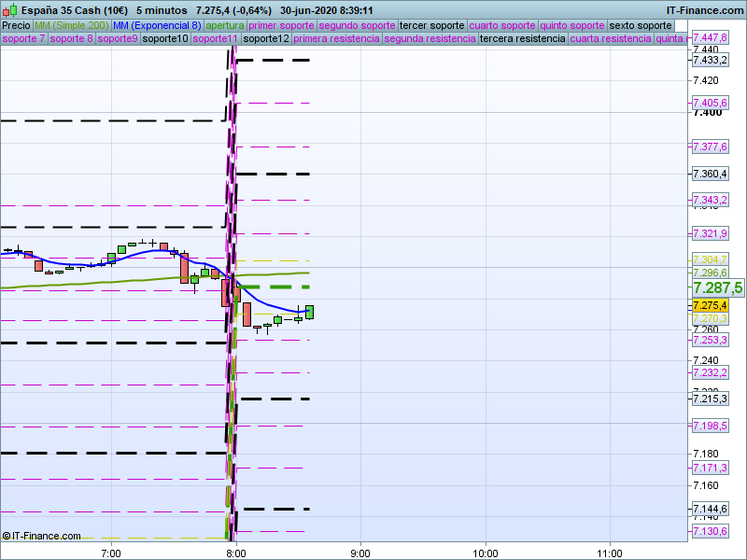
Task: Select the cuarta resistencia label
Action: click(611, 38)
